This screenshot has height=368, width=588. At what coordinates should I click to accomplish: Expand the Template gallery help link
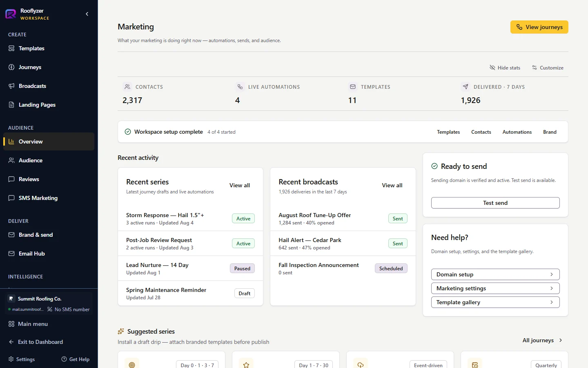(x=495, y=302)
